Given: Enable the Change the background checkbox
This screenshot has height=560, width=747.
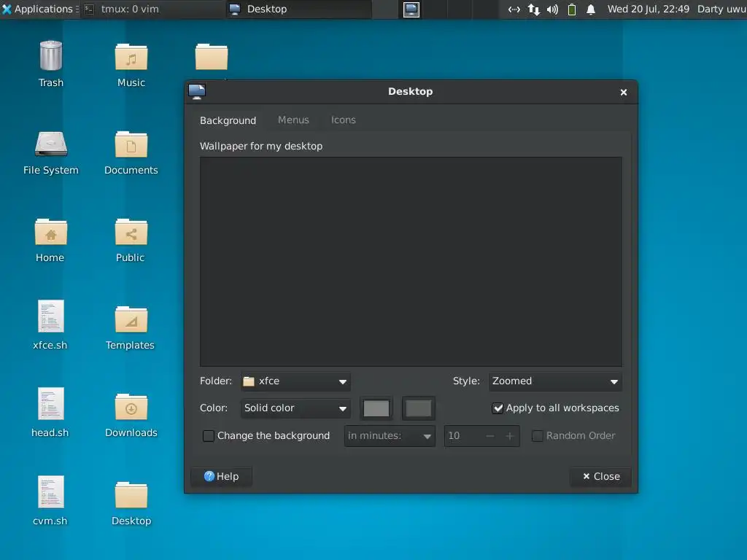Looking at the screenshot, I should pos(208,436).
